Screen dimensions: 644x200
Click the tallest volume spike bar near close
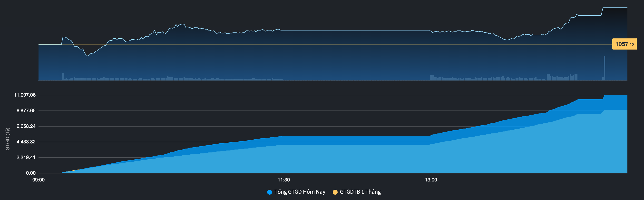pyautogui.click(x=605, y=68)
